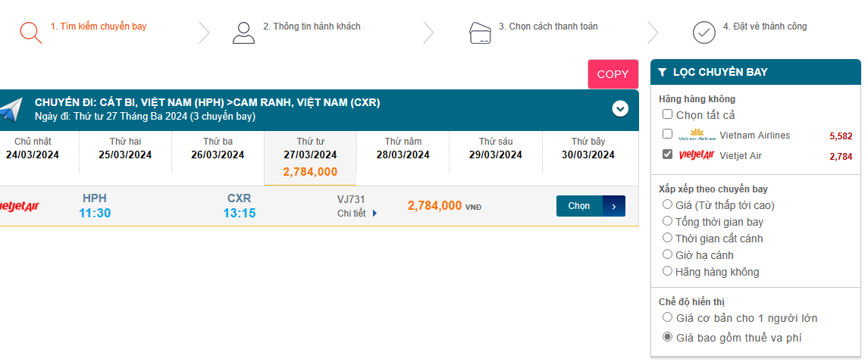
Task: Switch to the Thứ ba 26/03/2024 tab
Action: coord(218,148)
